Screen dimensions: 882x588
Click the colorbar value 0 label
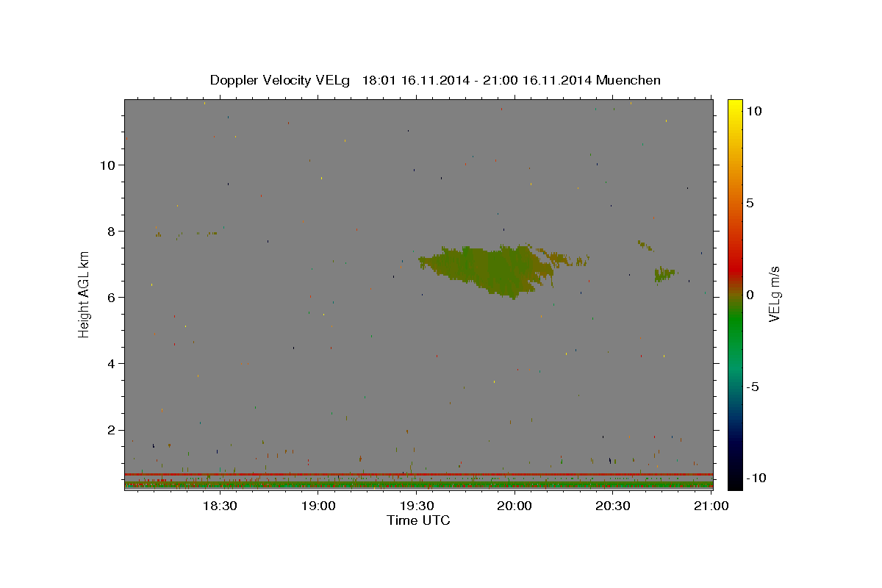tap(750, 295)
